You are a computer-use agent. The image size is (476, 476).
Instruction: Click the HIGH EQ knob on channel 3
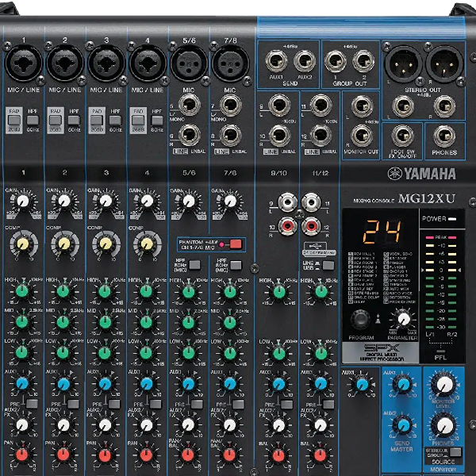click(x=105, y=291)
